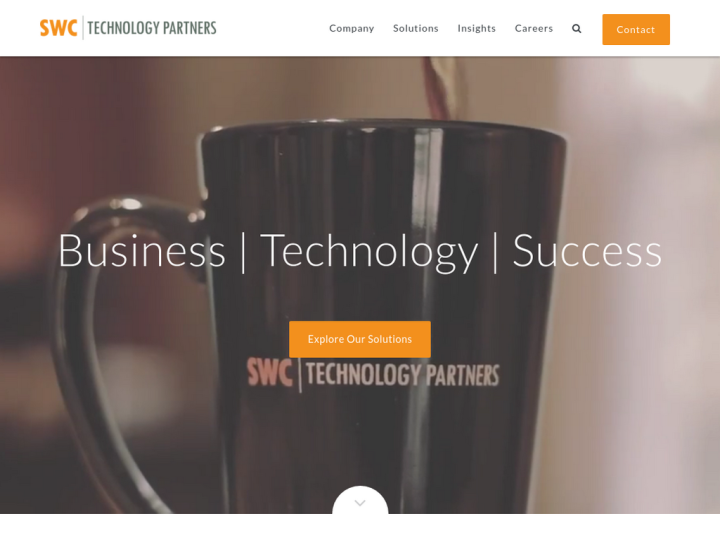Screen dimensions: 720x540
Task: Open search with the magnifying glass icon
Action: 576,28
